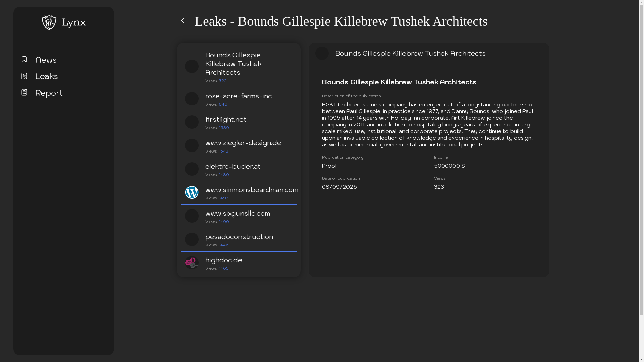Click the Leaks document icon
This screenshot has width=644, height=362.
(x=24, y=76)
